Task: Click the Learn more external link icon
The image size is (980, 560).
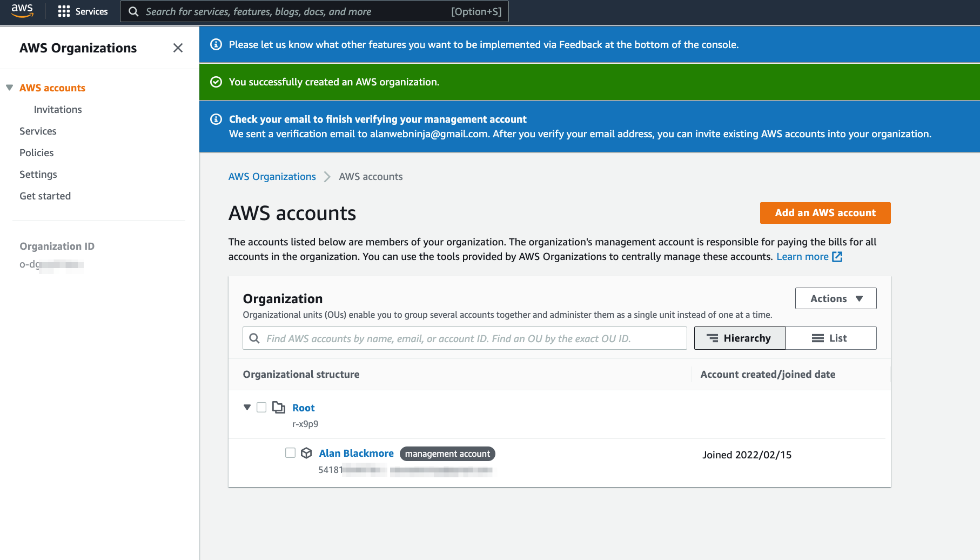Action: click(x=837, y=257)
